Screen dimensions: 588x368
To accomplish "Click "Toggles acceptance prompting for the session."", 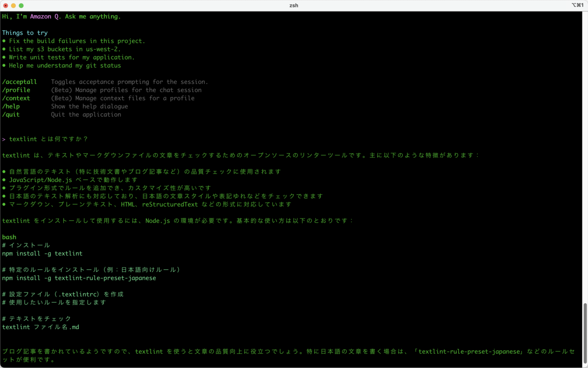I will tap(130, 82).
